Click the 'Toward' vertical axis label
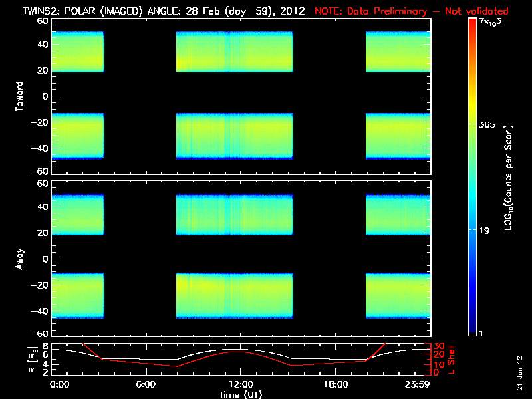Screen dimensions: 532x399 pyautogui.click(x=20, y=96)
